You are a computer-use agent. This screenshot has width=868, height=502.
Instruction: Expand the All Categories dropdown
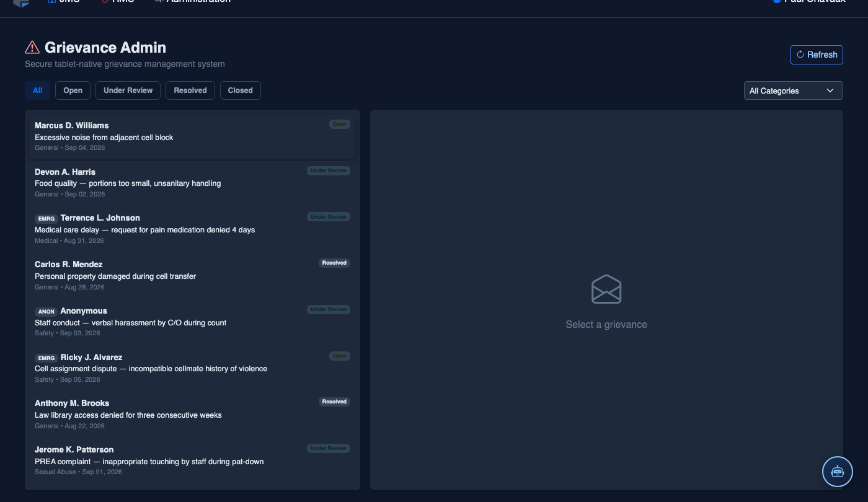[x=794, y=90]
